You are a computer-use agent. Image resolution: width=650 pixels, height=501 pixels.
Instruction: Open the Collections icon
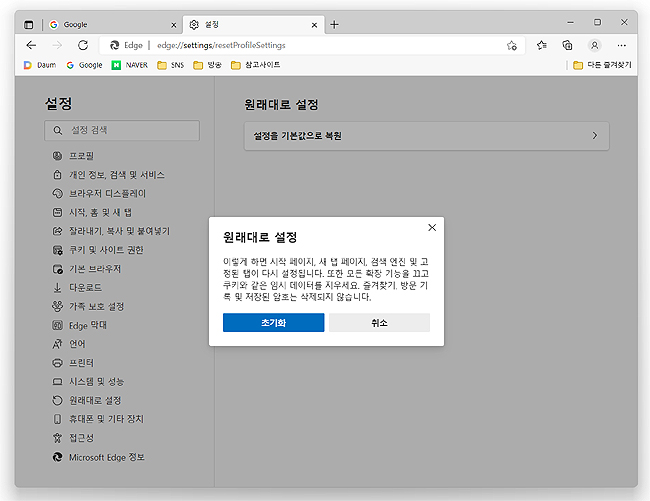click(567, 45)
